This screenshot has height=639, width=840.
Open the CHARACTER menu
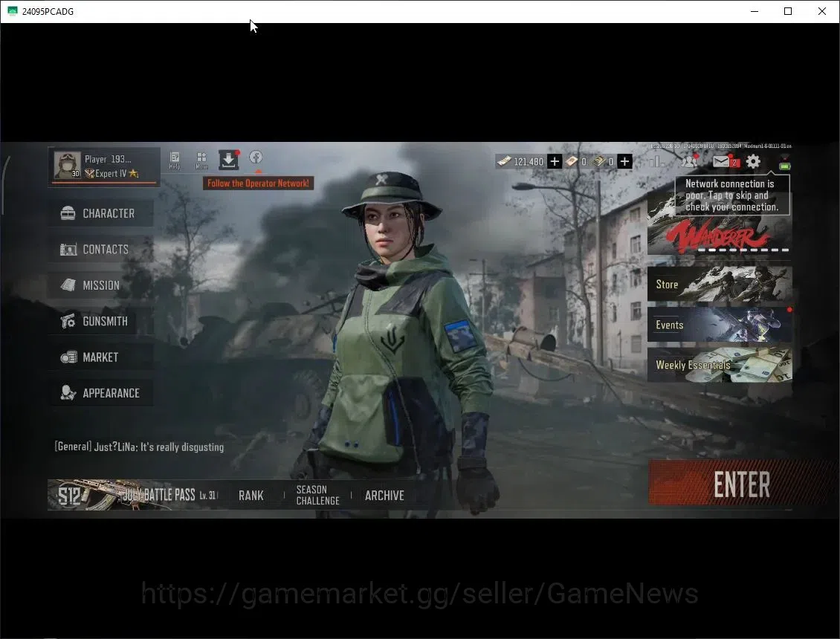pyautogui.click(x=100, y=213)
